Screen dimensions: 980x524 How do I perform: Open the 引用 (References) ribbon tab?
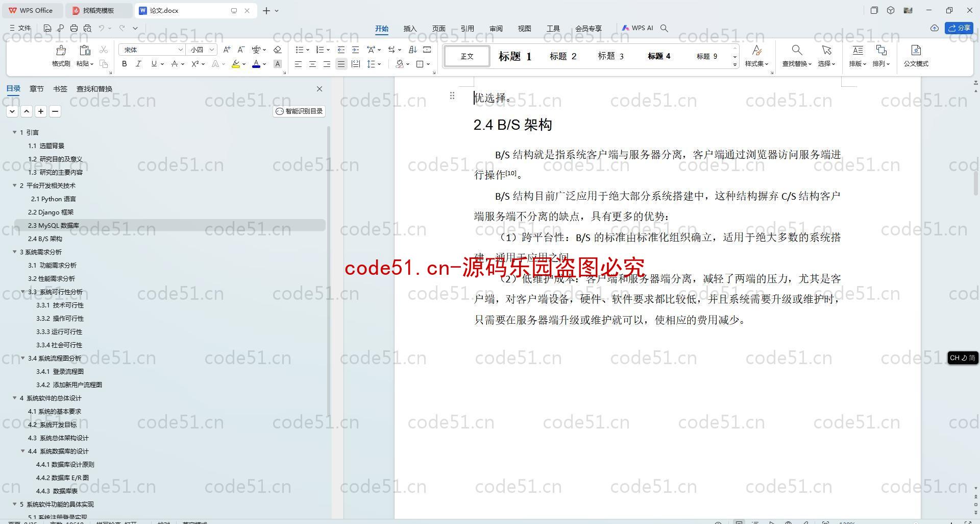point(467,29)
